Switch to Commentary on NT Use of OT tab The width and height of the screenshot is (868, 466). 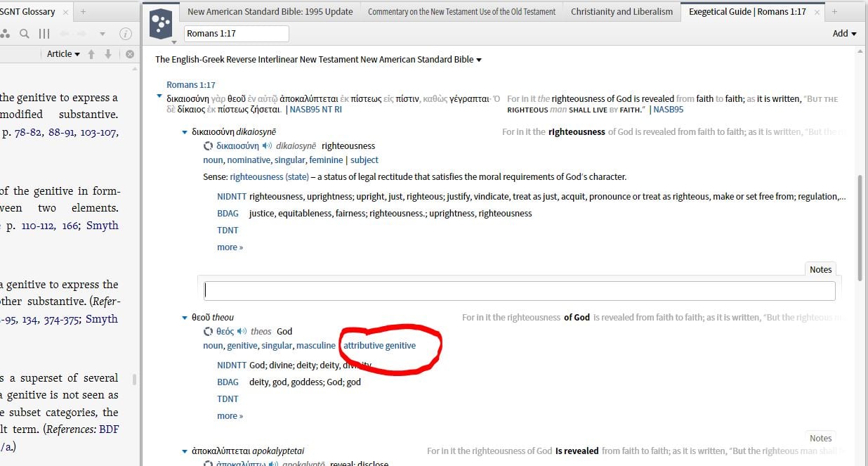click(x=461, y=12)
